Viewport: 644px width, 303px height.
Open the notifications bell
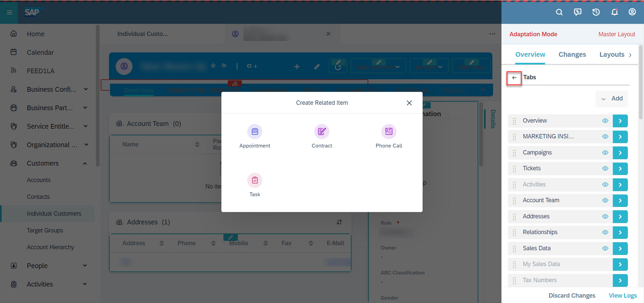(x=614, y=12)
